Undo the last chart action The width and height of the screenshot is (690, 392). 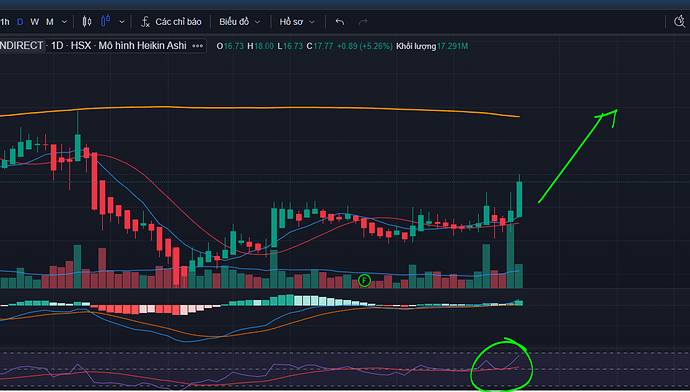pyautogui.click(x=339, y=22)
